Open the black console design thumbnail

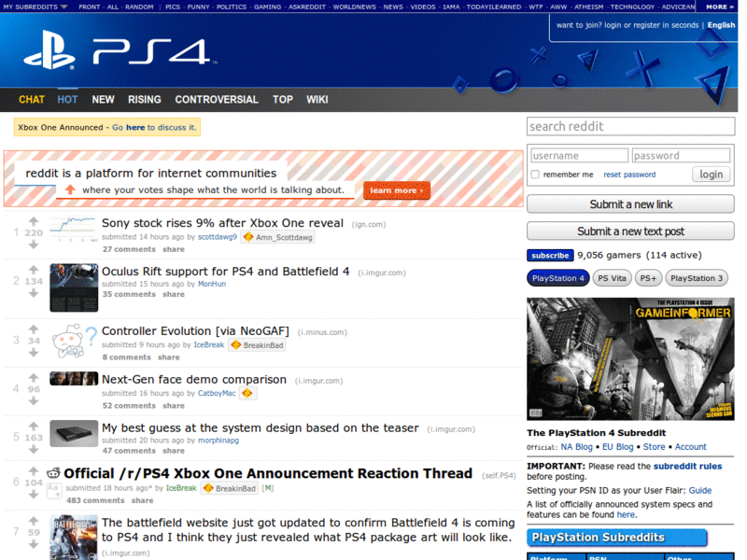pos(74,433)
